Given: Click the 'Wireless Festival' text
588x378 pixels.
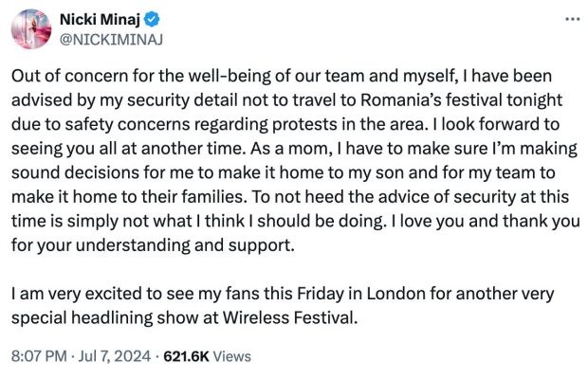Looking at the screenshot, I should 290,317.
